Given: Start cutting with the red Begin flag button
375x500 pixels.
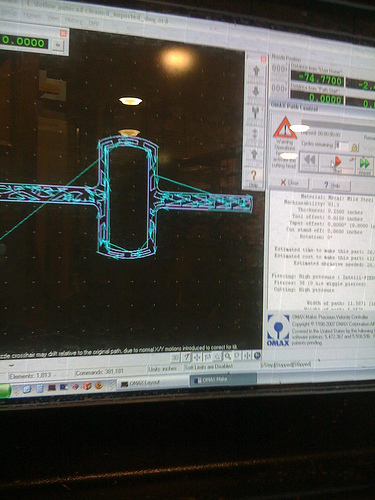Looking at the screenshot, I should click(x=337, y=164).
